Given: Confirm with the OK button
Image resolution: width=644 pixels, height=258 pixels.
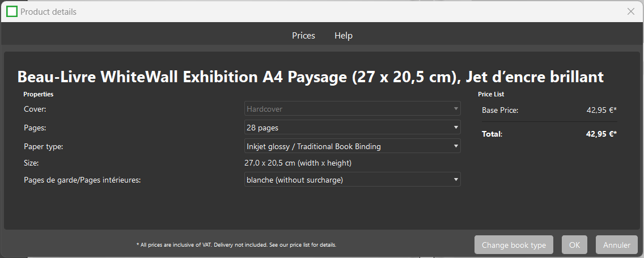Looking at the screenshot, I should pos(575,245).
